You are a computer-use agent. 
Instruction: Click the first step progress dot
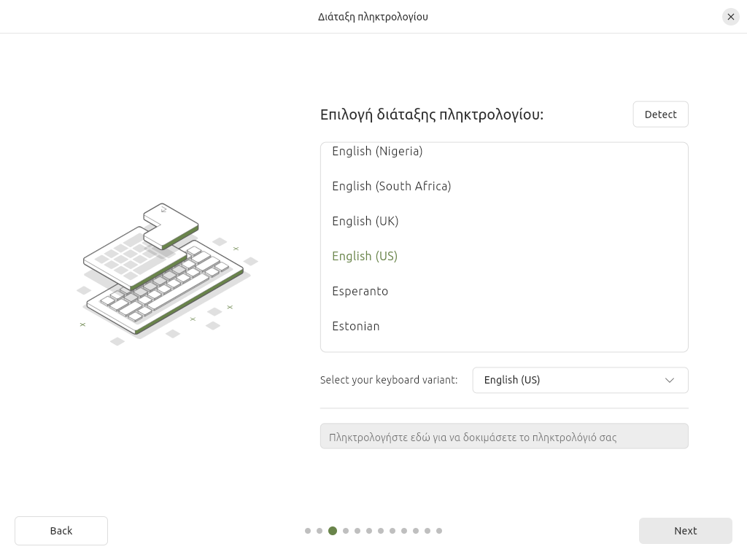(308, 531)
